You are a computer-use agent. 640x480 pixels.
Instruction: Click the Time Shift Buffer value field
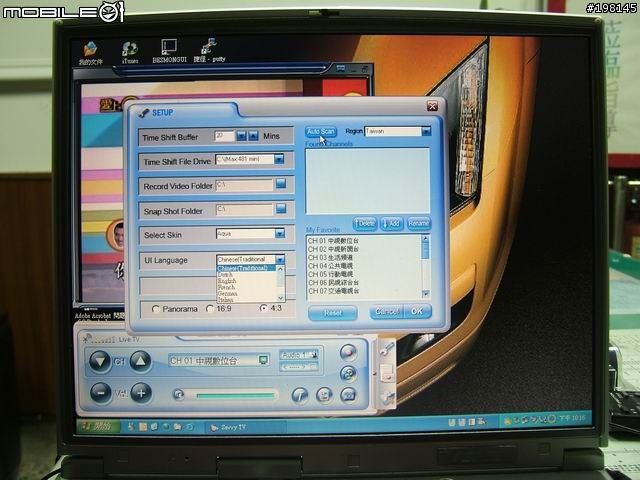[224, 136]
